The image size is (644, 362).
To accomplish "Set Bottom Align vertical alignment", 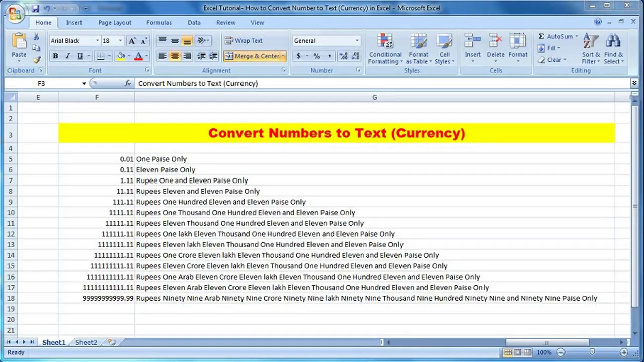I will [x=187, y=41].
